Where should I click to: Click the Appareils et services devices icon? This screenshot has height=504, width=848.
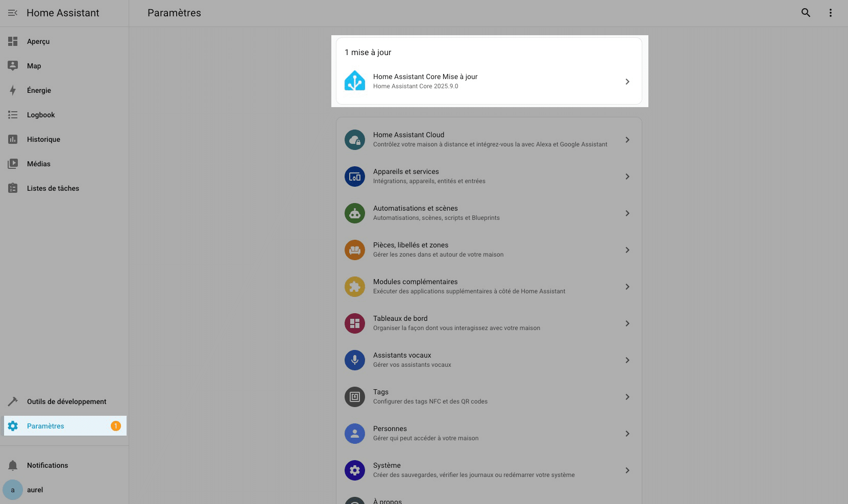pos(355,177)
